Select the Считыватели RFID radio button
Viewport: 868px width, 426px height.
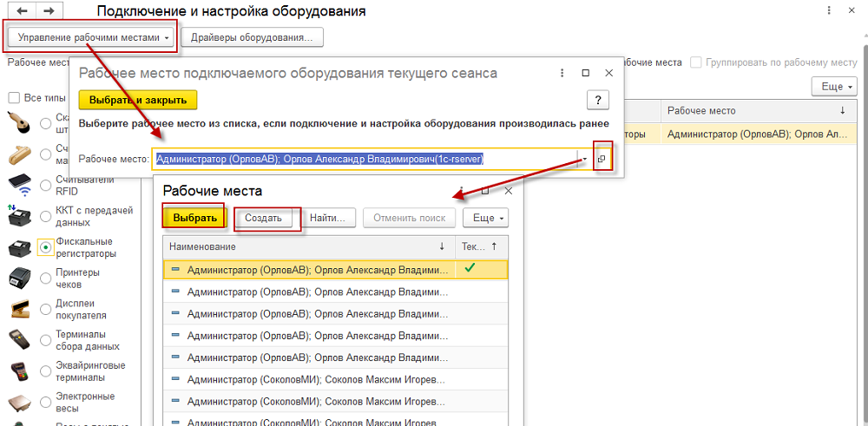[47, 186]
